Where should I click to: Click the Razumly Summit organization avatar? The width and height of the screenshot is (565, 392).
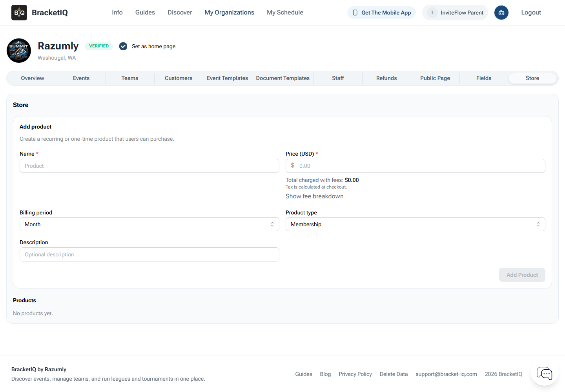(19, 51)
